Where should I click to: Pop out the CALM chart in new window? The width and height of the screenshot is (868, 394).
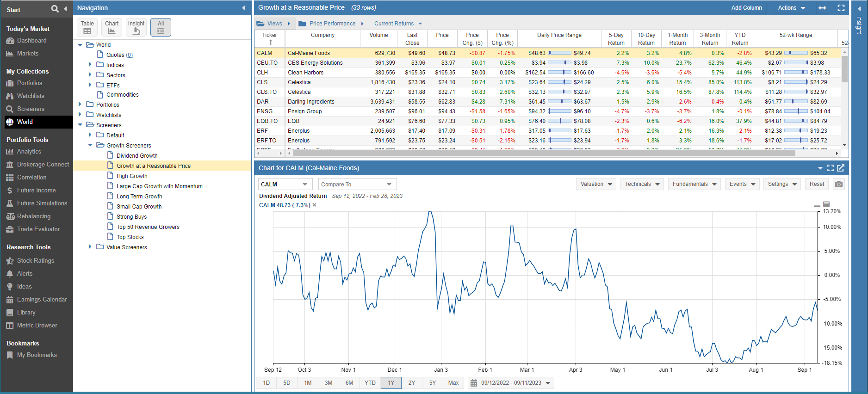tap(841, 168)
